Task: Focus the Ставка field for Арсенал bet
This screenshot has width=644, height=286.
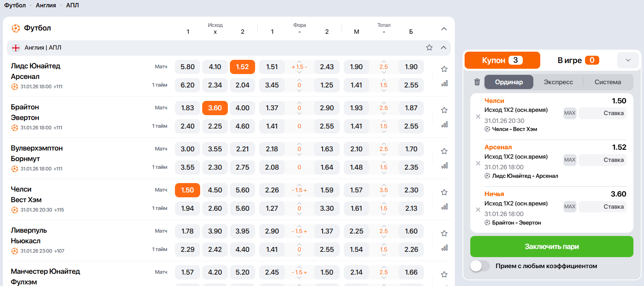Action: point(603,160)
